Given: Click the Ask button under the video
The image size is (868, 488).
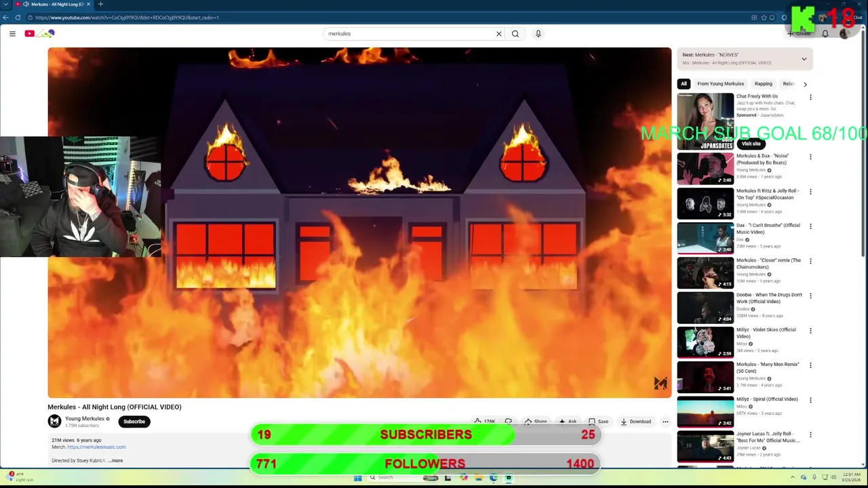Looking at the screenshot, I should [x=568, y=422].
